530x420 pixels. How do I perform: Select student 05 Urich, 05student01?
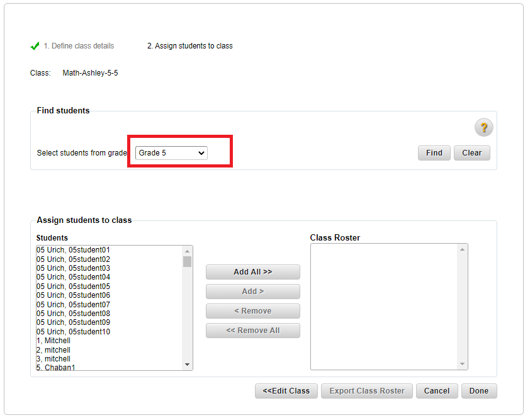(71, 250)
